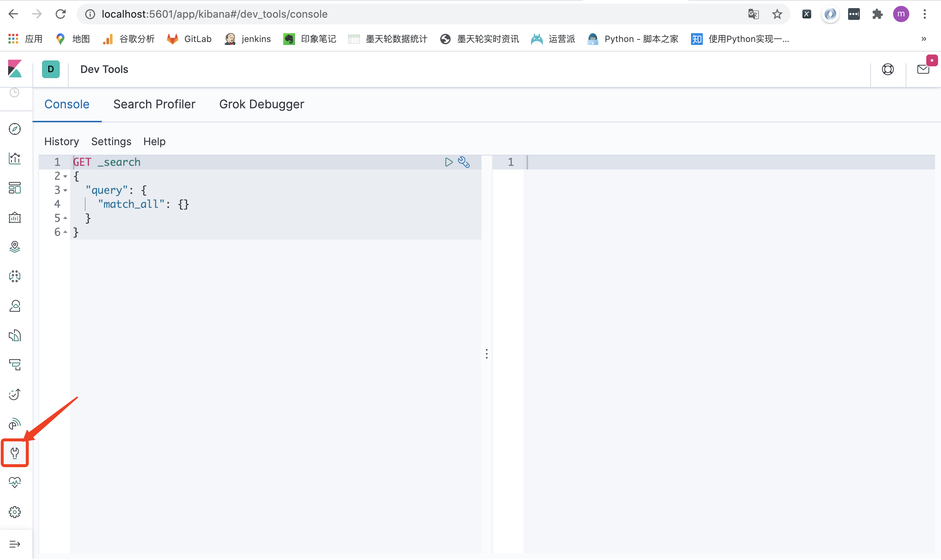941x560 pixels.
Task: Open the Visualize chart icon in the sidebar
Action: pyautogui.click(x=14, y=158)
